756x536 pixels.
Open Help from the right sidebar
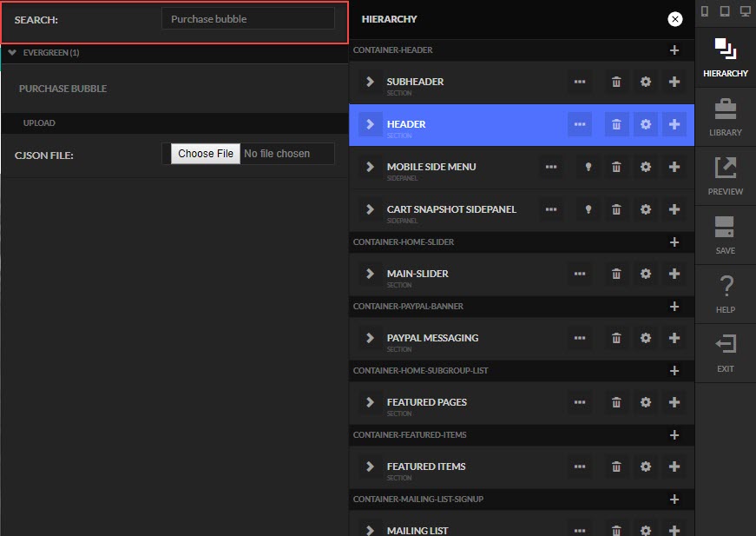click(x=725, y=294)
